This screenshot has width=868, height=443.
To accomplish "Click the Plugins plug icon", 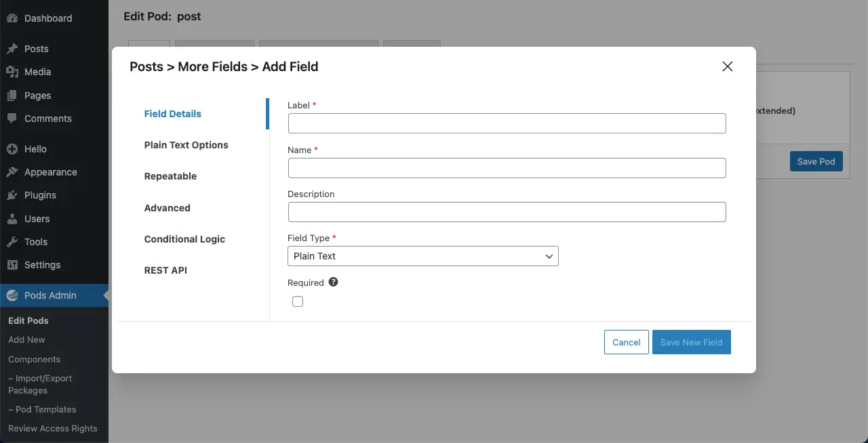I will click(12, 195).
